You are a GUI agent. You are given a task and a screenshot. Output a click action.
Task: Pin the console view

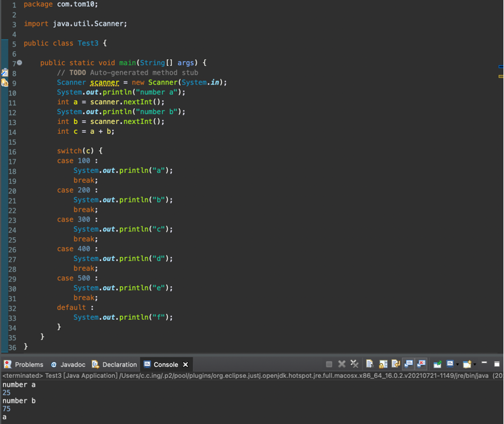pos(437,364)
